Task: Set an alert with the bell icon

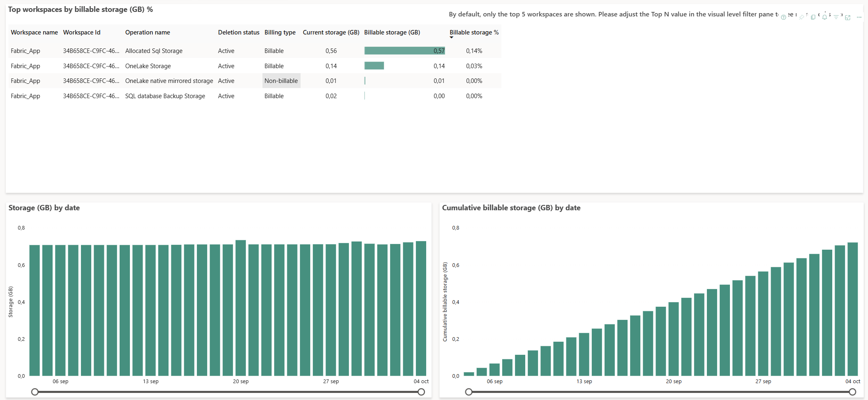Action: (x=824, y=17)
